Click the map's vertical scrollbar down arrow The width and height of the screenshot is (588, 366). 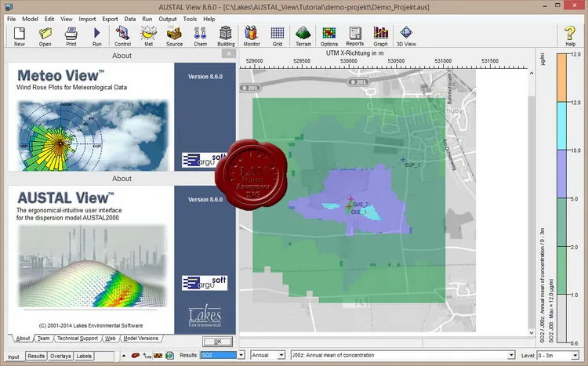click(x=532, y=332)
